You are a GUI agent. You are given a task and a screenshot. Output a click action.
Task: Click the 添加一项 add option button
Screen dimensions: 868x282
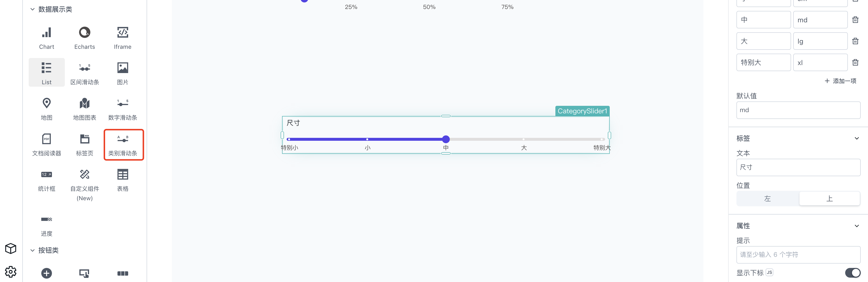840,81
